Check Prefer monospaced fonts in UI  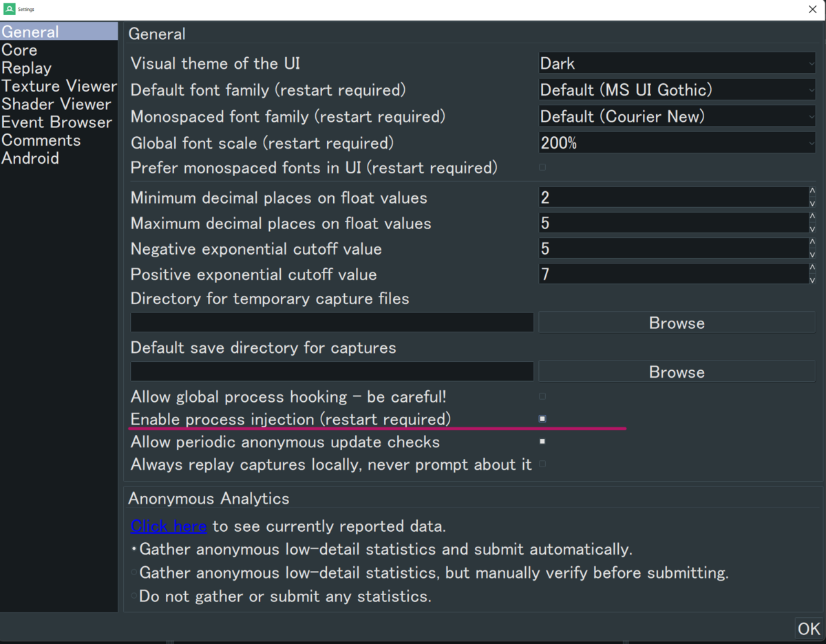pyautogui.click(x=542, y=167)
